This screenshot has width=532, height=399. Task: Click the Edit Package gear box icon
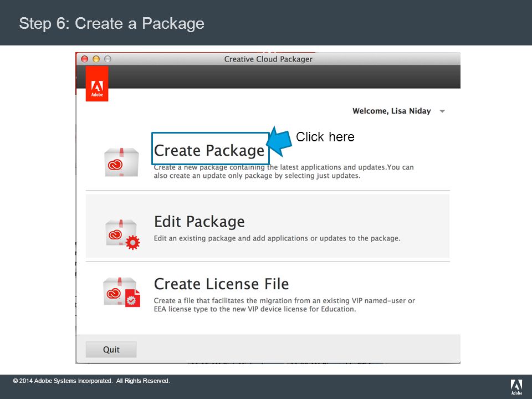pyautogui.click(x=122, y=234)
